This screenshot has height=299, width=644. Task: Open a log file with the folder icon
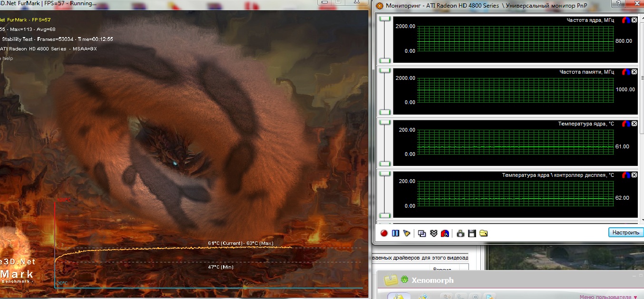click(x=483, y=233)
